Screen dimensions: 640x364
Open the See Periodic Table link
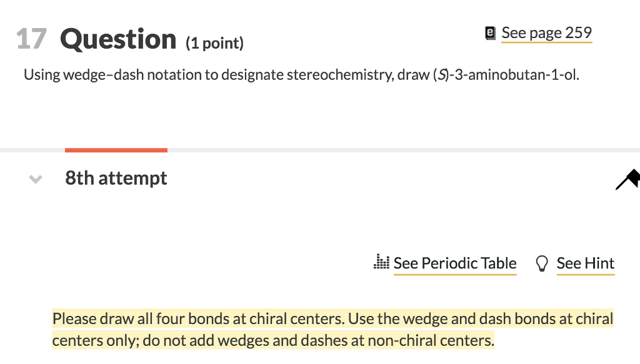(x=455, y=263)
